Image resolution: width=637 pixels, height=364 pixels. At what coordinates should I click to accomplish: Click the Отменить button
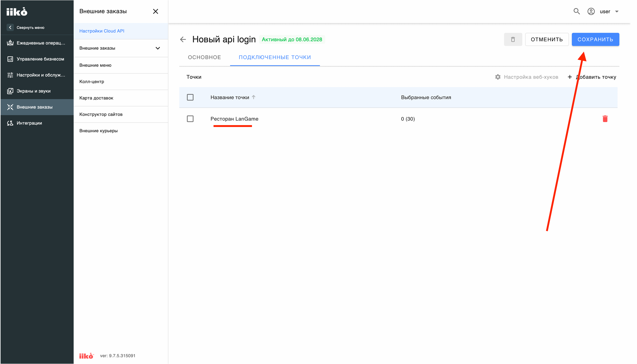pyautogui.click(x=546, y=39)
